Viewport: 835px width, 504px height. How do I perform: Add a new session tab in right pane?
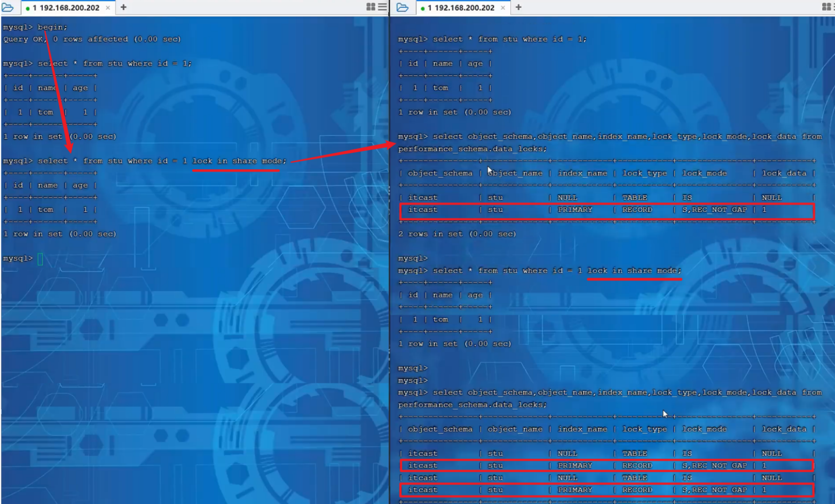coord(518,7)
